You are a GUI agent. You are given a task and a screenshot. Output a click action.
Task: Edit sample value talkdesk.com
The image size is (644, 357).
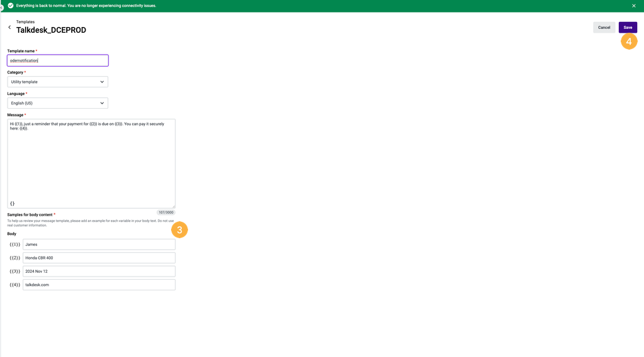pyautogui.click(x=99, y=285)
